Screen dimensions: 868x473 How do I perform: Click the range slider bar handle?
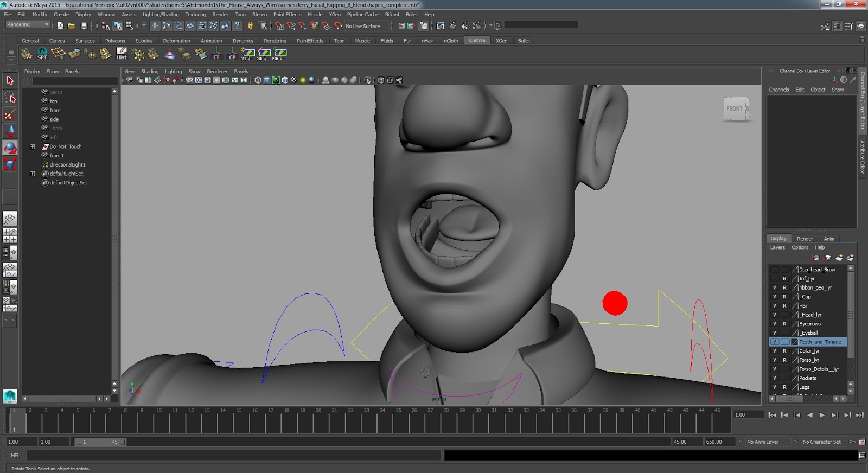pyautogui.click(x=100, y=442)
